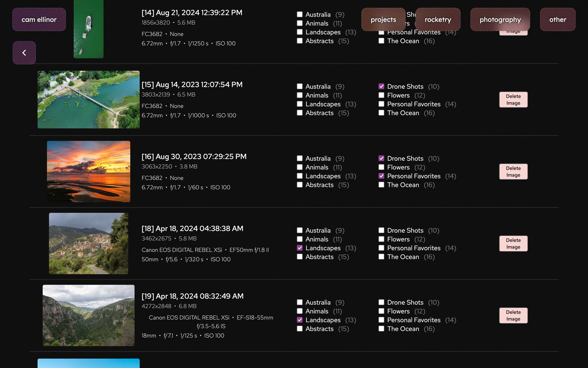The width and height of the screenshot is (588, 368).
Task: Click the back chevron arrow button
Action: click(x=24, y=53)
